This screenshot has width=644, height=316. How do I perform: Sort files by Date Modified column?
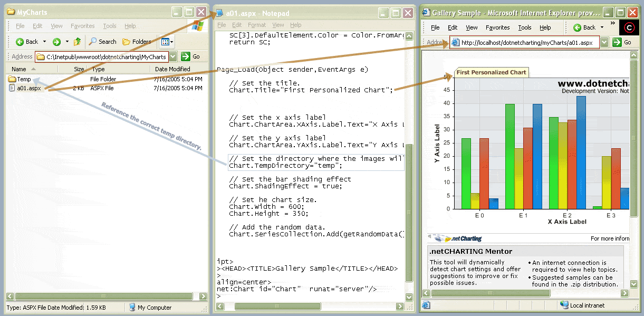coord(172,69)
